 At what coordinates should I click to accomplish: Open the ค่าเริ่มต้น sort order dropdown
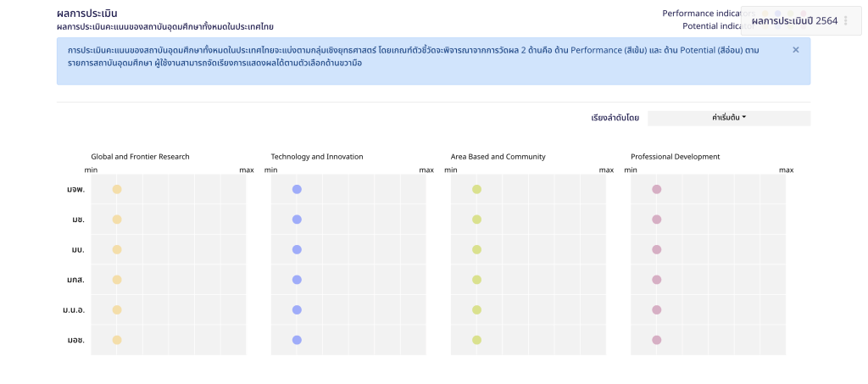(728, 118)
